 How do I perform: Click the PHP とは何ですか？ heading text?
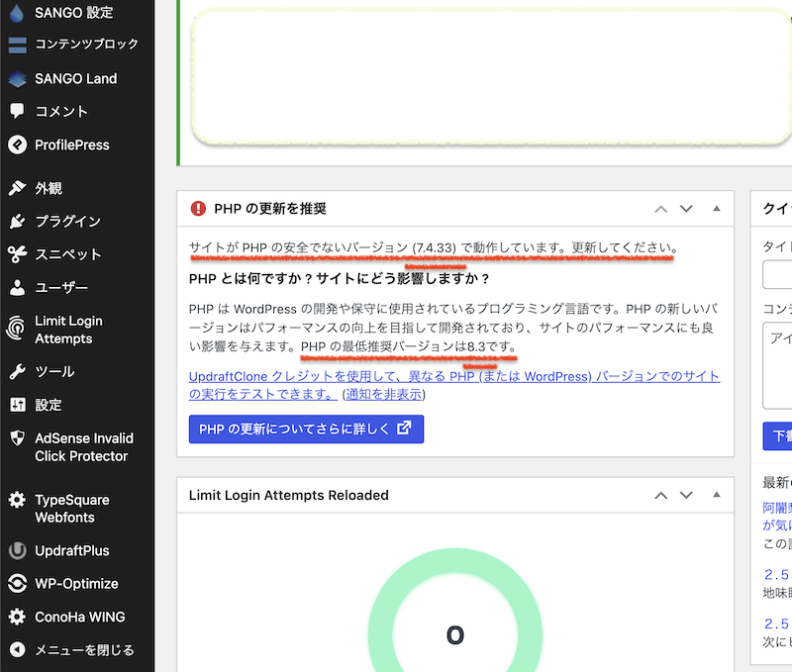tap(339, 279)
